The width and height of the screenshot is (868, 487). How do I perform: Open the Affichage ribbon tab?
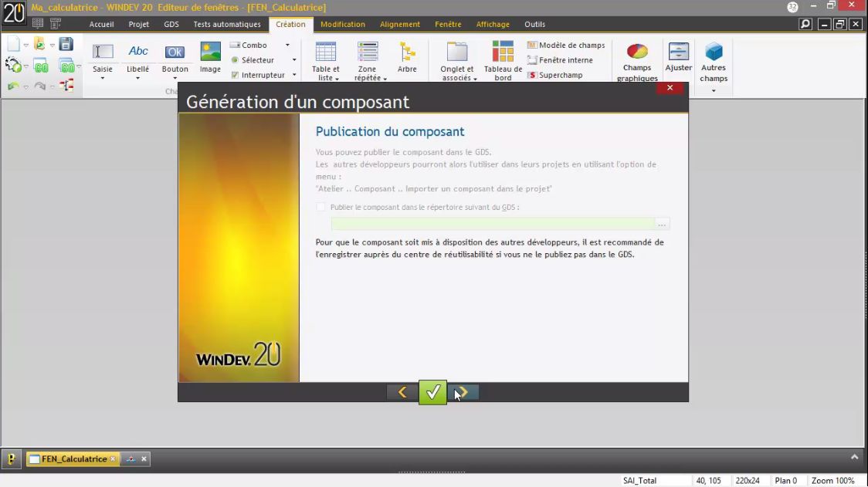tap(493, 25)
